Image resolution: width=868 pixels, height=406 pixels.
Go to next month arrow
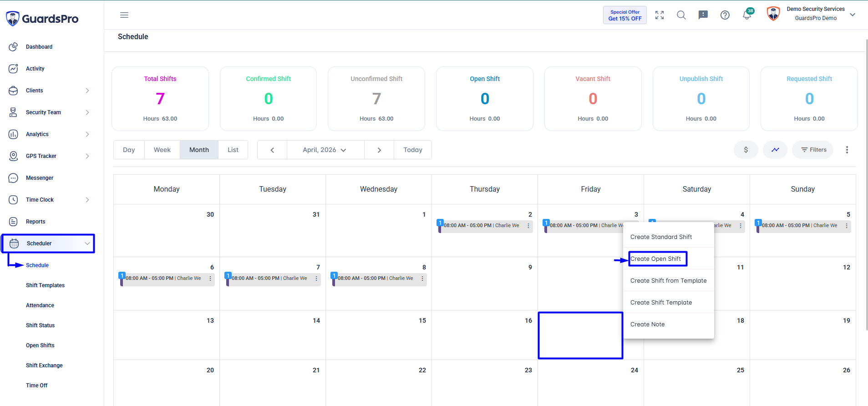pyautogui.click(x=379, y=150)
